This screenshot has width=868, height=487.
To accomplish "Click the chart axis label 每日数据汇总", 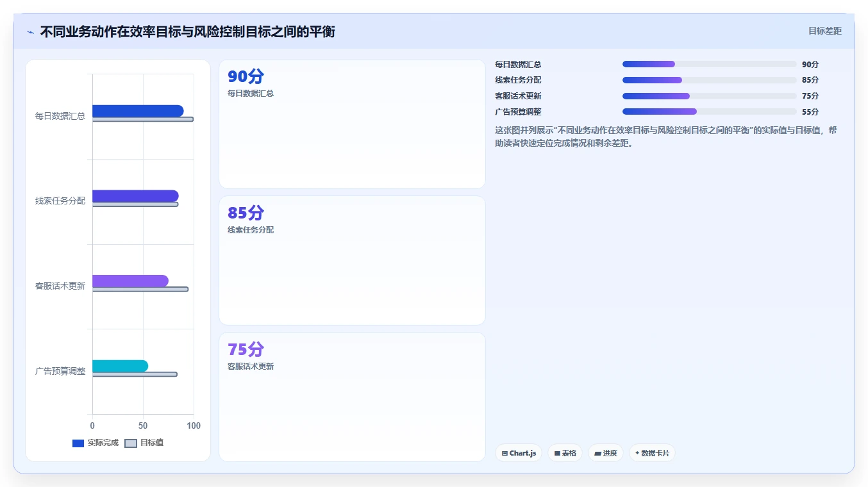I will coord(60,116).
